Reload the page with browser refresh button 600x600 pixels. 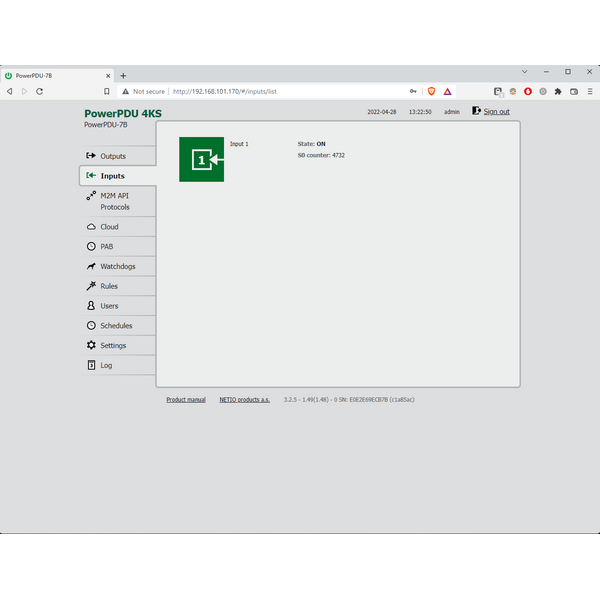(39, 91)
